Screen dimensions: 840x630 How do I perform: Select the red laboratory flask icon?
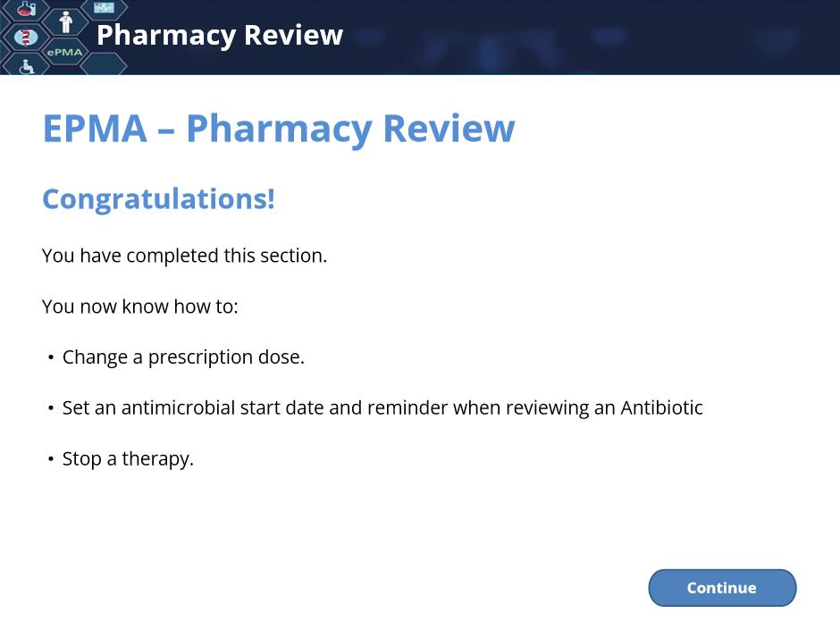coord(26,9)
